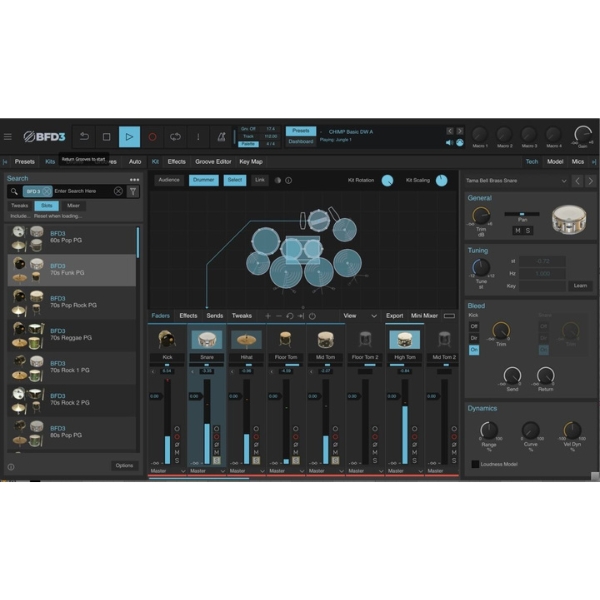
Task: Switch to the Key Map tab
Action: pos(251,162)
